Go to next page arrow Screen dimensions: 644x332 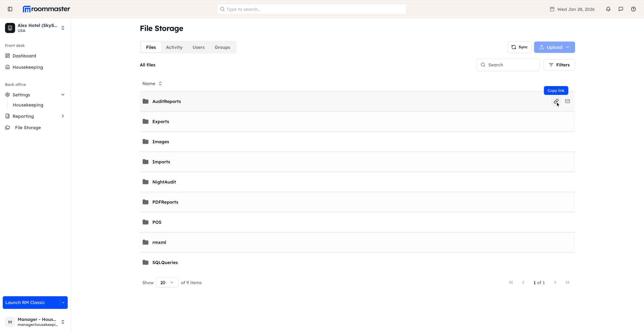[x=555, y=282]
